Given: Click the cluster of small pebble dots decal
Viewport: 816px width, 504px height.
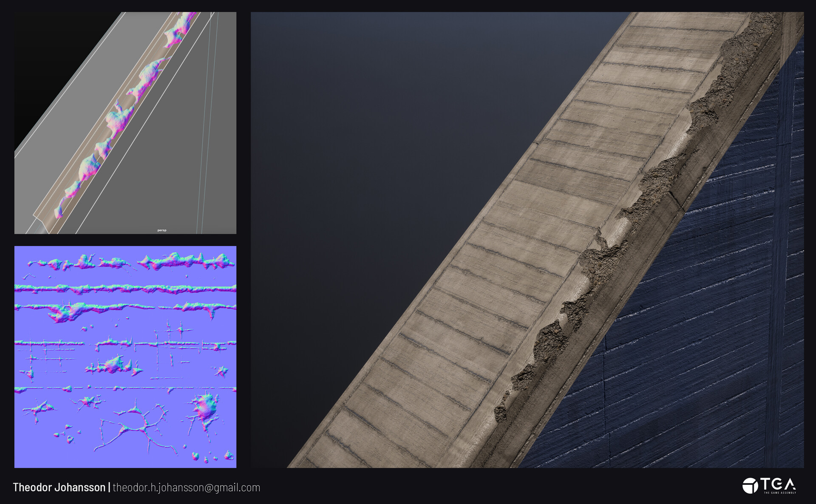Looking at the screenshot, I should 67,433.
